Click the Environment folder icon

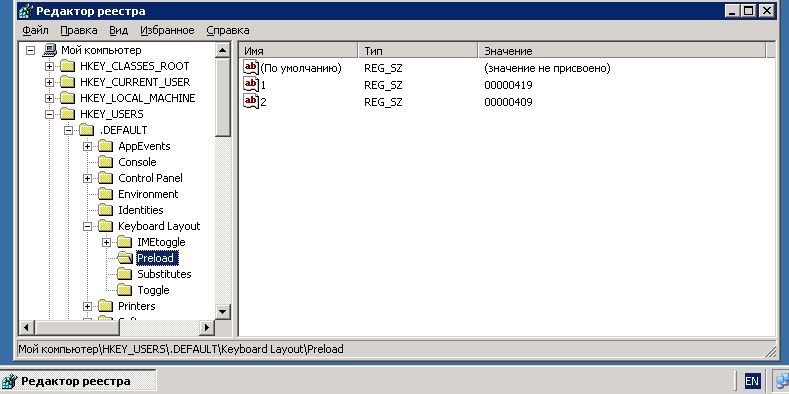coord(106,194)
